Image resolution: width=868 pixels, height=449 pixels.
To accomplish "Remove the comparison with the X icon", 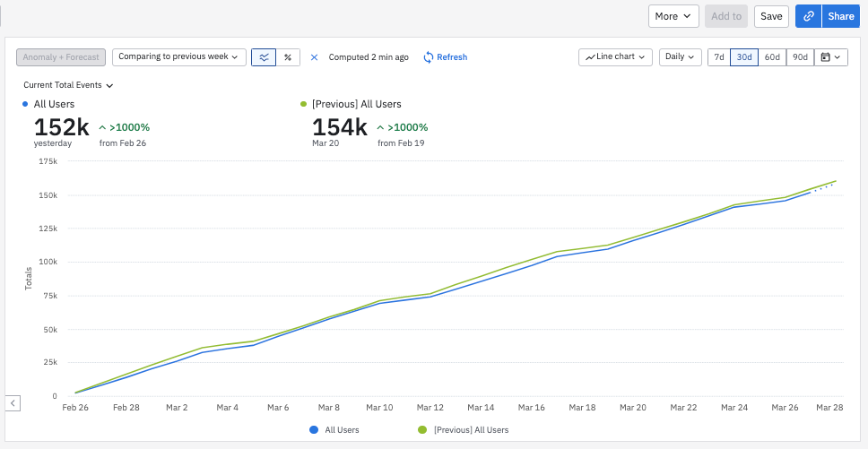I will [314, 57].
